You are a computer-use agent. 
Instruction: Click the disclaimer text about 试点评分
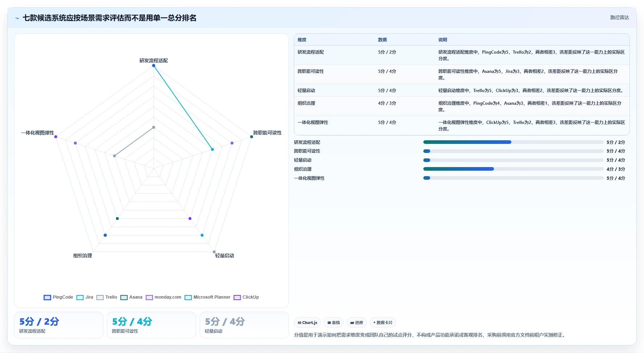[x=430, y=335]
